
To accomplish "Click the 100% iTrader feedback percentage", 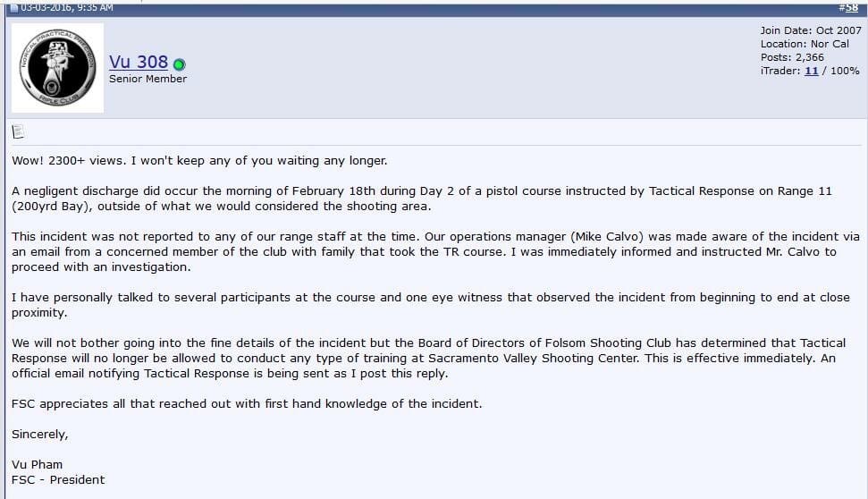I will [845, 71].
